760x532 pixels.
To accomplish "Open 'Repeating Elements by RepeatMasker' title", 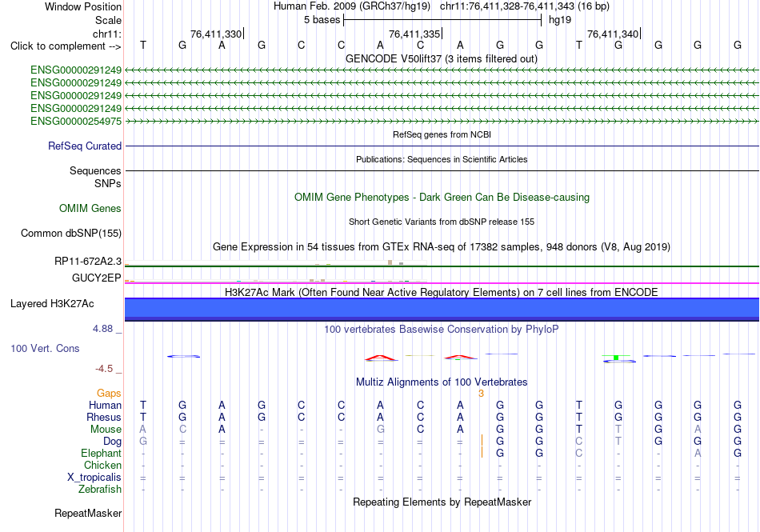I will (x=442, y=502).
